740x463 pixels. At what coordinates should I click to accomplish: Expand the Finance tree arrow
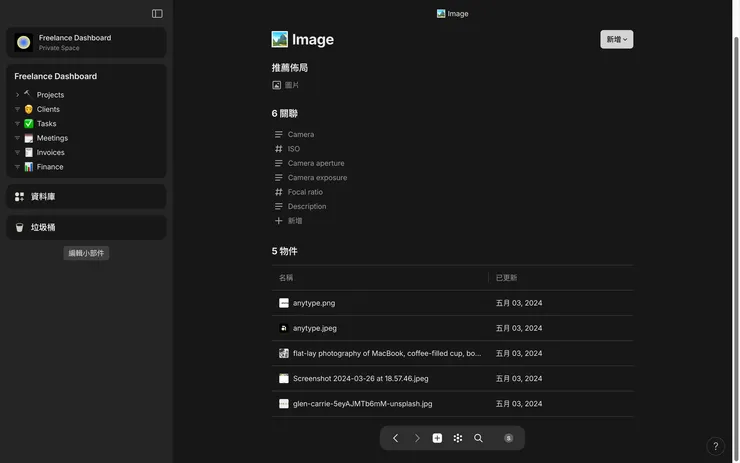tap(17, 167)
